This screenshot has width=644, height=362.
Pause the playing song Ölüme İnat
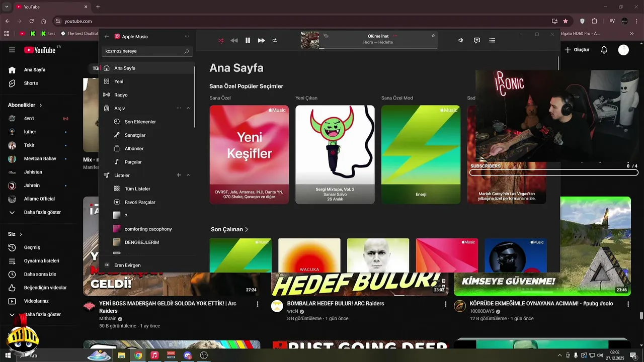(248, 40)
